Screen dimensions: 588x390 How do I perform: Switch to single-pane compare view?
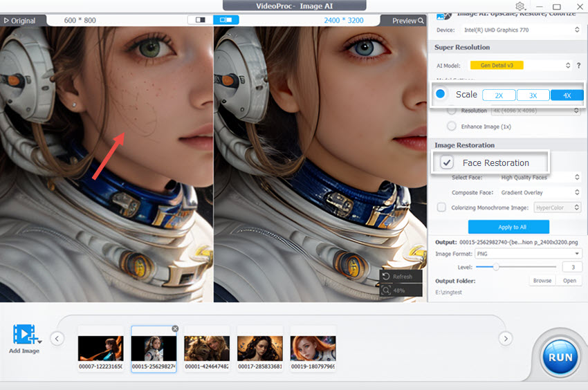(200, 20)
